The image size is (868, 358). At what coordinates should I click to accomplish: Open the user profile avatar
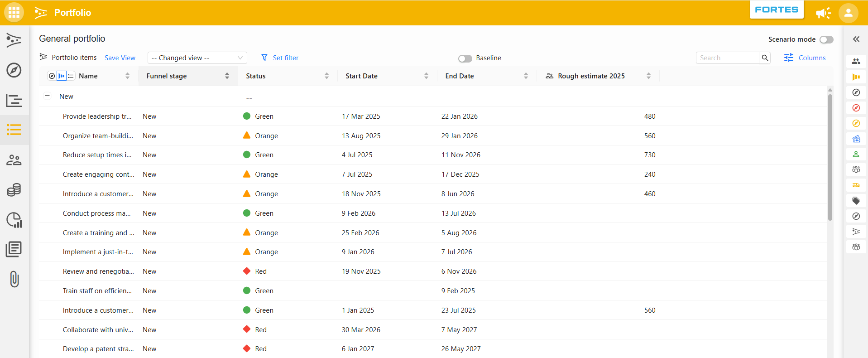tap(849, 13)
